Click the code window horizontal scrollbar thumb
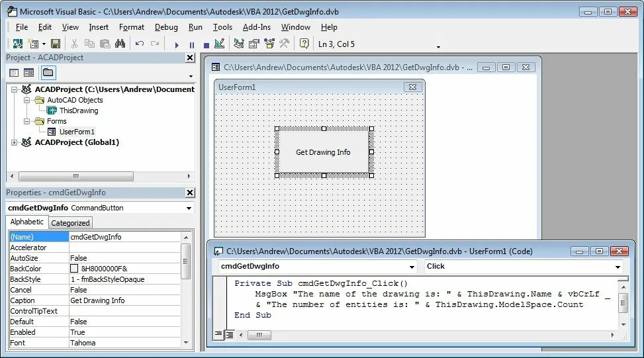Image resolution: width=644 pixels, height=358 pixels. pyautogui.click(x=259, y=335)
